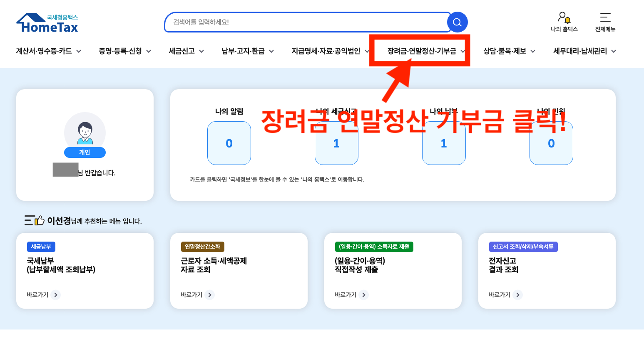Viewport: 644px width, 337px height.
Task: Open the 나의 세금신고 card showing 1
Action: point(336,143)
